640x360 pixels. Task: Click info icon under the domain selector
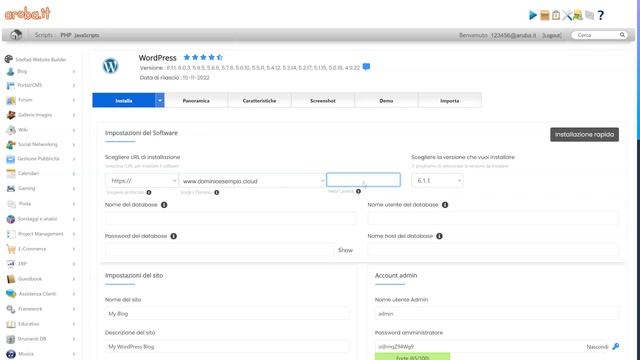217,192
